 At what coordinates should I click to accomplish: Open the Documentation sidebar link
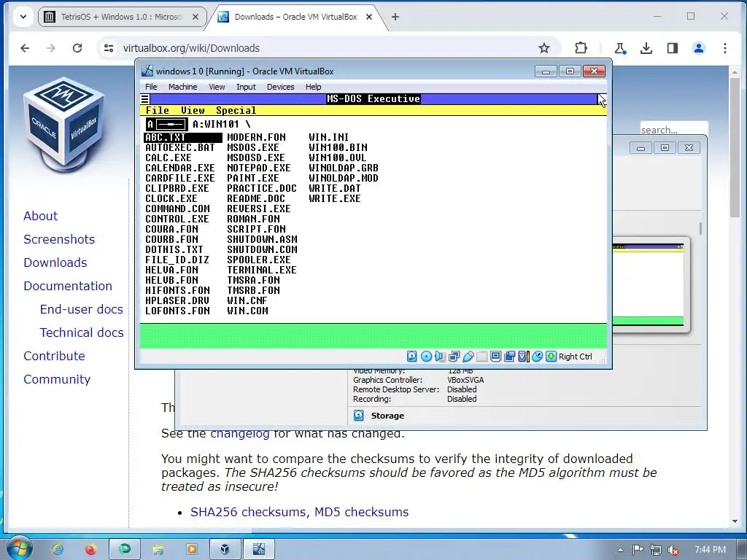pyautogui.click(x=68, y=286)
